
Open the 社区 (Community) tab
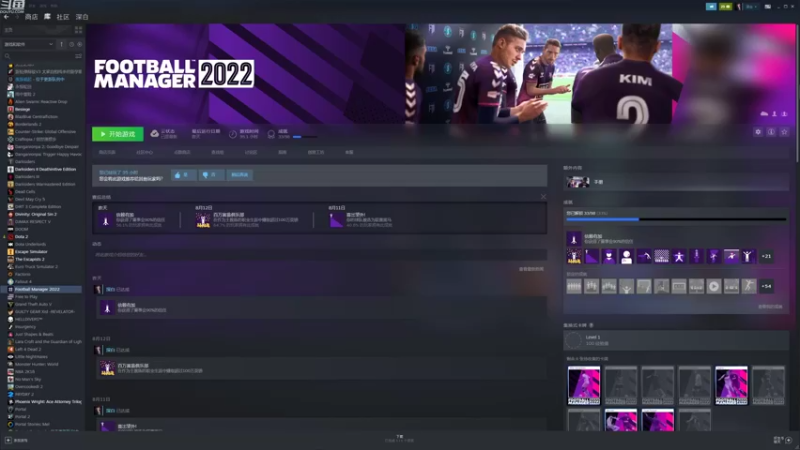tap(63, 17)
